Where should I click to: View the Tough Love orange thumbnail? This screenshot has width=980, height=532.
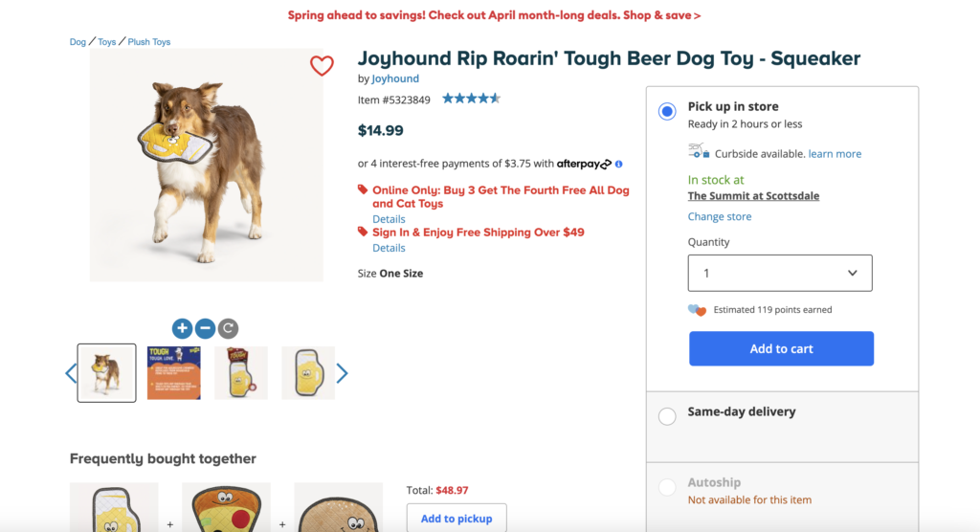[x=174, y=373]
